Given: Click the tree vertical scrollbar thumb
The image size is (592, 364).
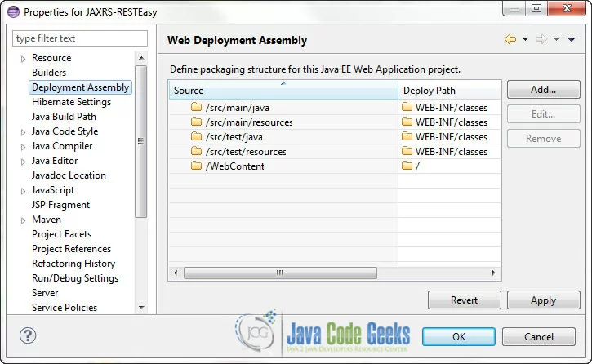Looking at the screenshot, I should (140, 141).
